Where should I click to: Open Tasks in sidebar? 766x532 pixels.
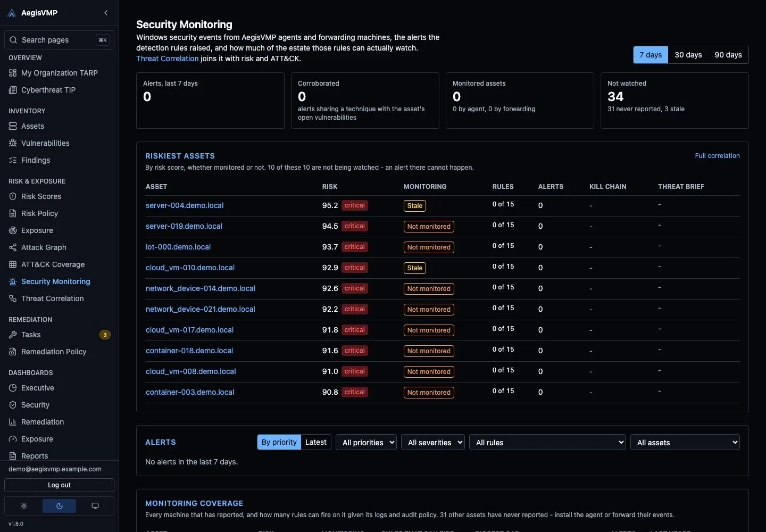(x=59, y=335)
